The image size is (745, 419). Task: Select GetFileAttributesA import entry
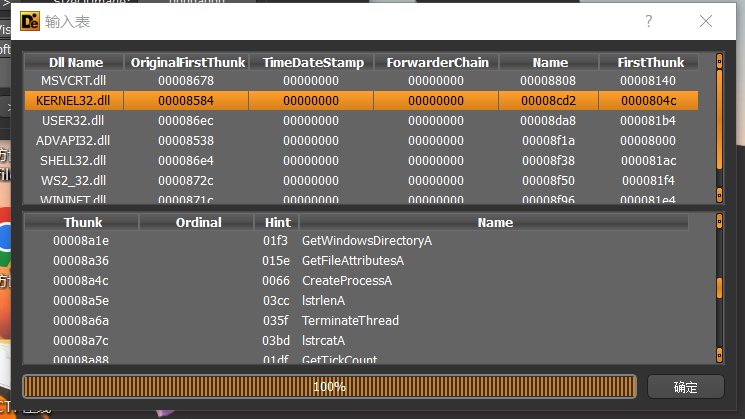(356, 261)
